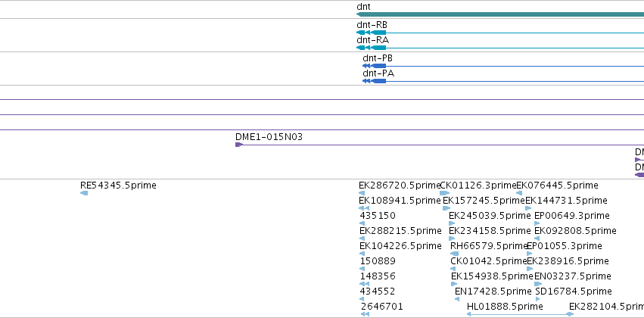This screenshot has width=644, height=318.
Task: Select the EK092808.5prime label
Action: tap(575, 231)
